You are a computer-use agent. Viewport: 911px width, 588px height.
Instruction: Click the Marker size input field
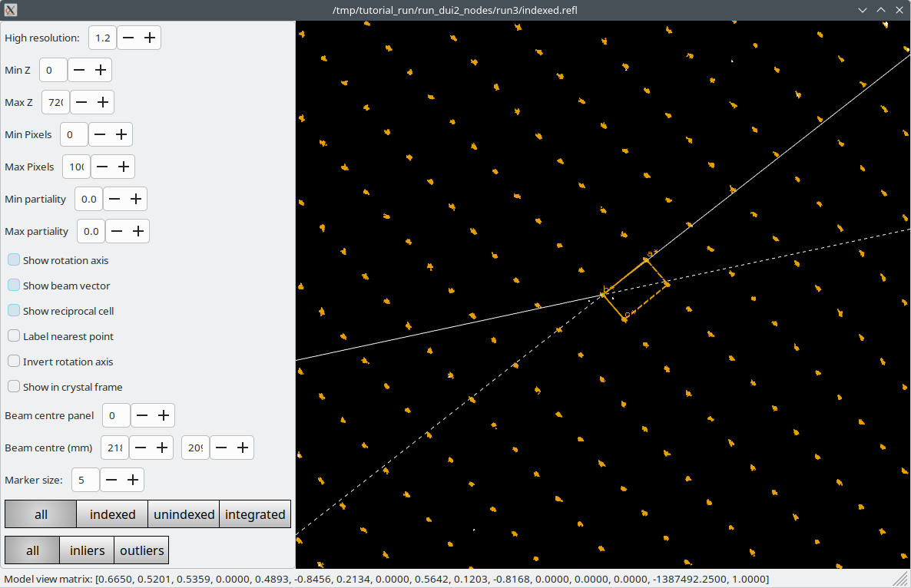[85, 480]
